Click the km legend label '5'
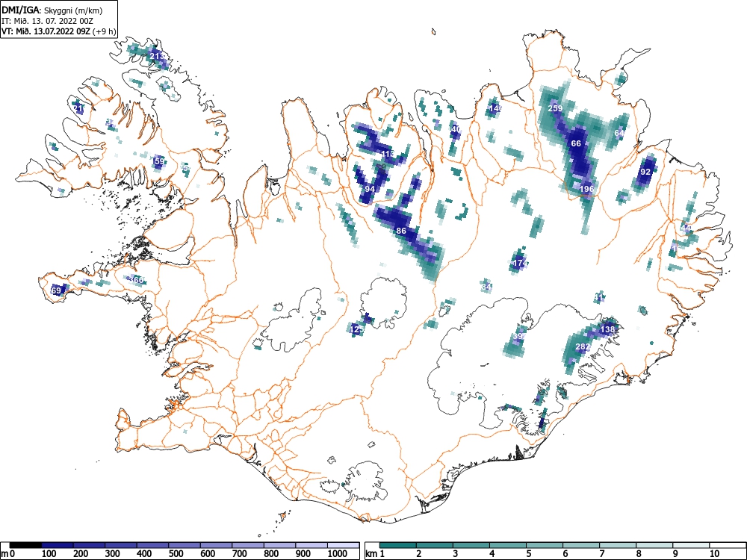The image size is (747, 560). tap(529, 553)
